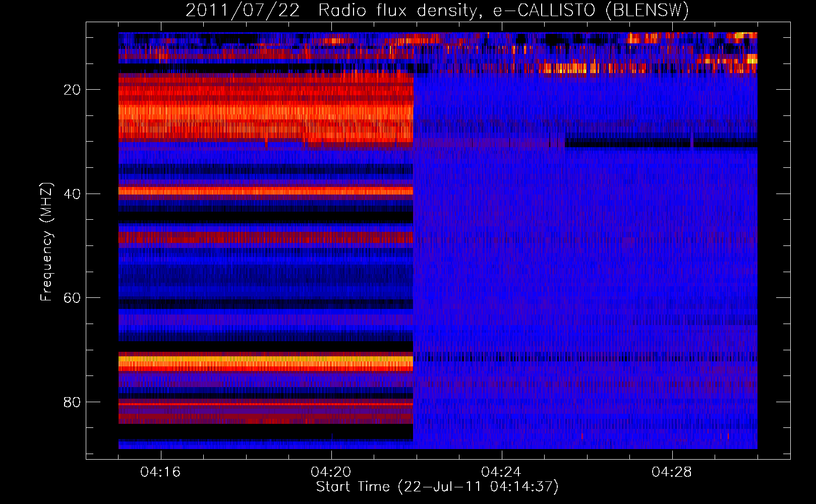Click the 04:24 time tick label

[x=501, y=472]
